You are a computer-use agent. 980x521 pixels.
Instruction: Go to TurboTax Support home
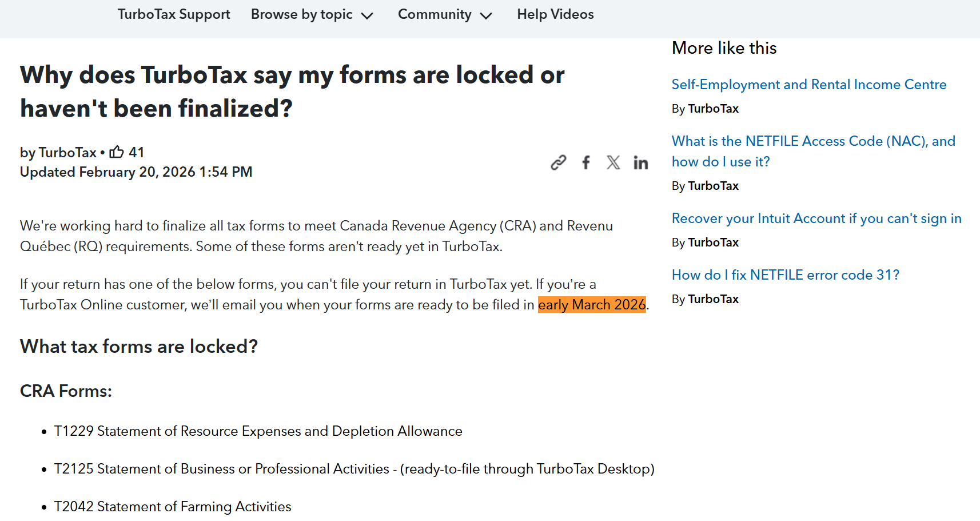tap(174, 14)
